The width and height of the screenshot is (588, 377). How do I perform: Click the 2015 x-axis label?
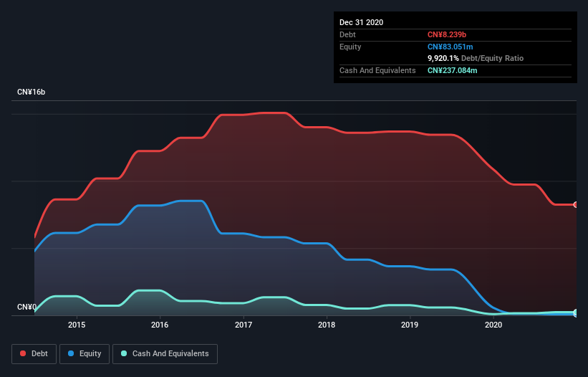(77, 325)
